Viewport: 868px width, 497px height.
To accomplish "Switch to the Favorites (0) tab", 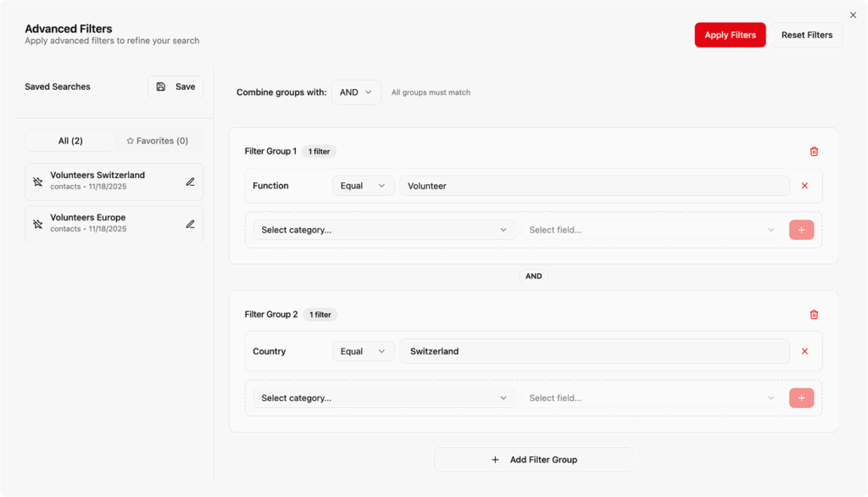I will pos(157,141).
